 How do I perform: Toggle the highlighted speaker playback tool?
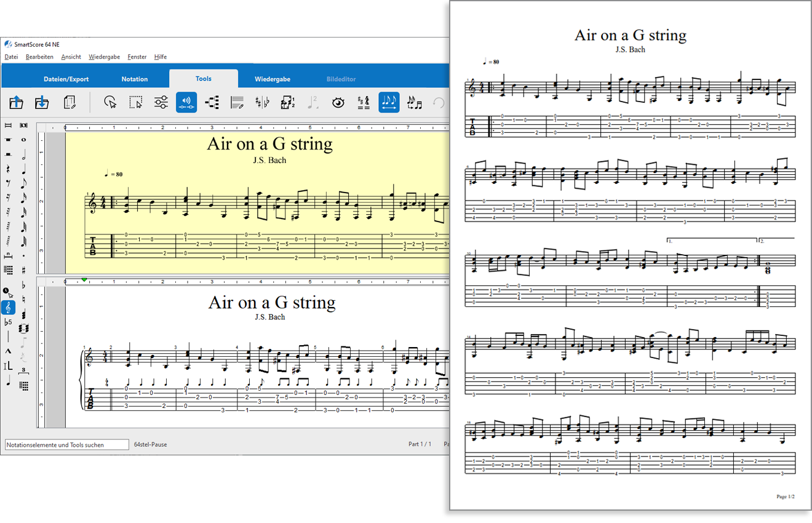186,103
